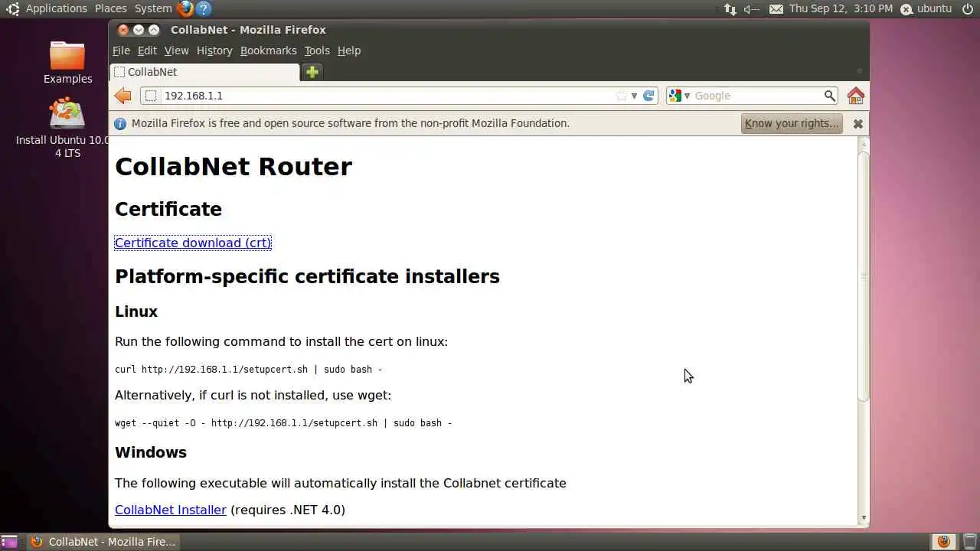The image size is (980, 551).
Task: Select CollabNet Firefox taskbar button
Action: click(103, 542)
